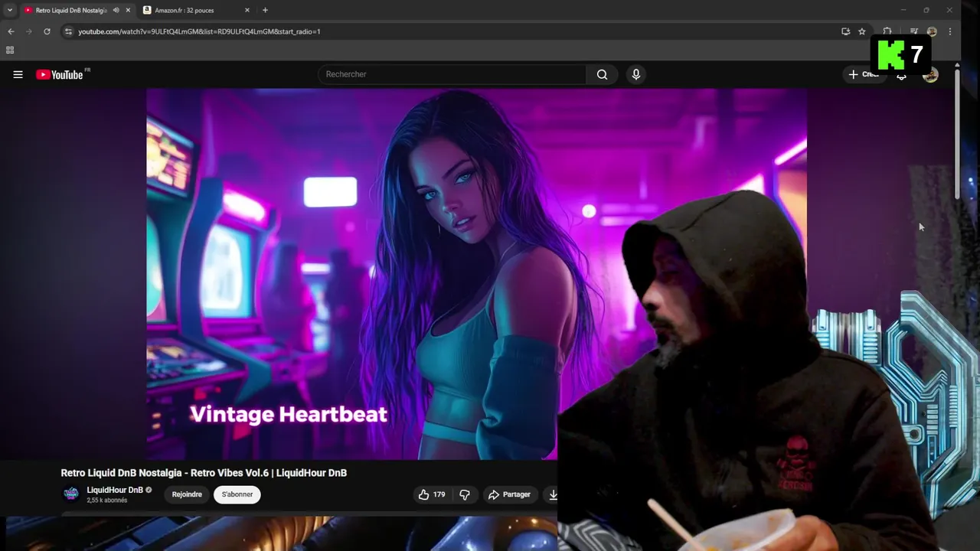The width and height of the screenshot is (980, 551).
Task: Mute audio on the YouTube tab
Action: [116, 10]
